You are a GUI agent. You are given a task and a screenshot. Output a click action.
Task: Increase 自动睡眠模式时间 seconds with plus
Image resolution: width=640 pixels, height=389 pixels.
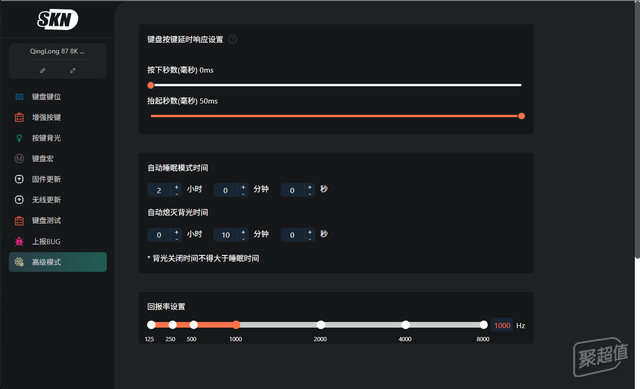click(310, 187)
